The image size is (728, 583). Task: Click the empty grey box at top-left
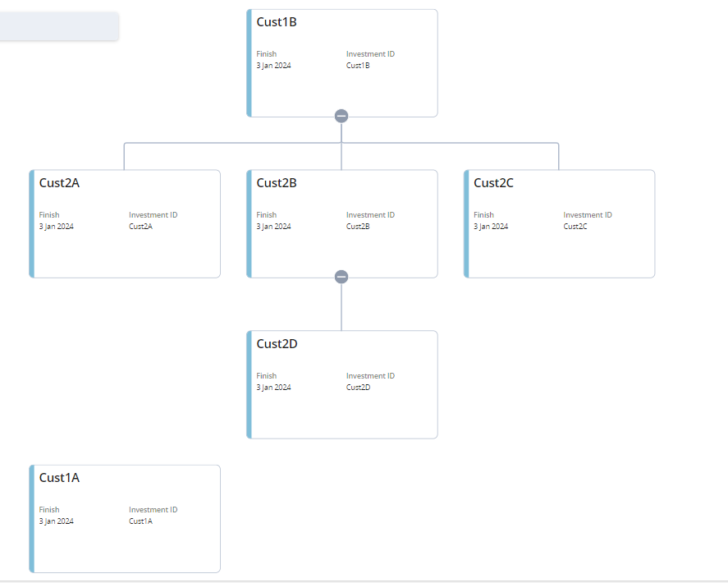(x=58, y=25)
